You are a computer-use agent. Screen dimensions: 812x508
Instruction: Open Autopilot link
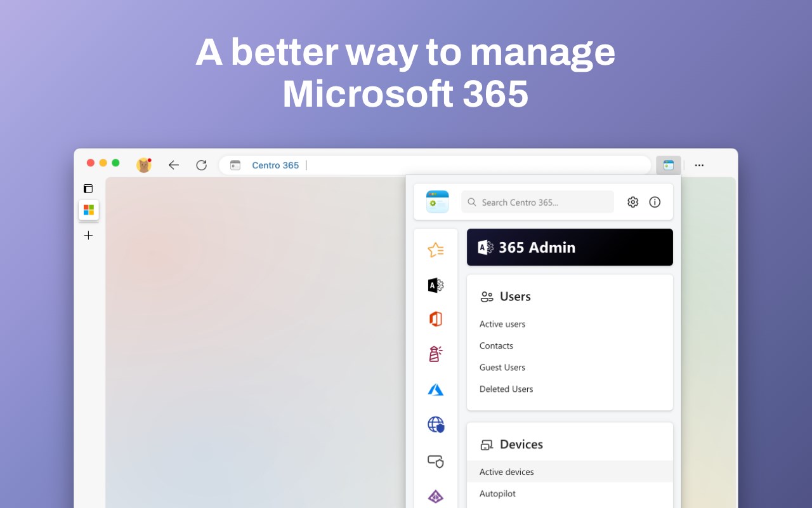coord(497,493)
